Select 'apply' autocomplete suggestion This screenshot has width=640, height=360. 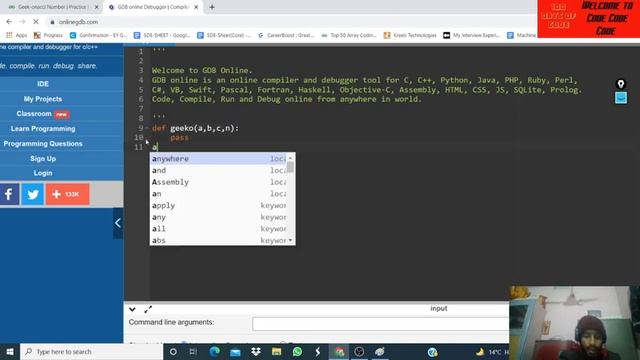(x=219, y=206)
